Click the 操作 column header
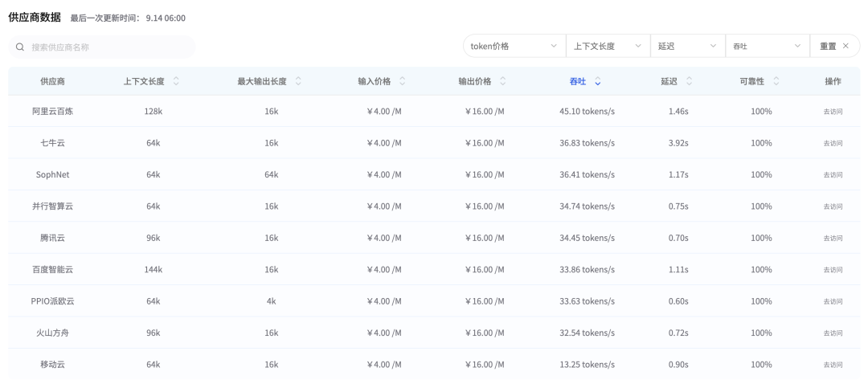The width and height of the screenshot is (868, 388). point(833,81)
